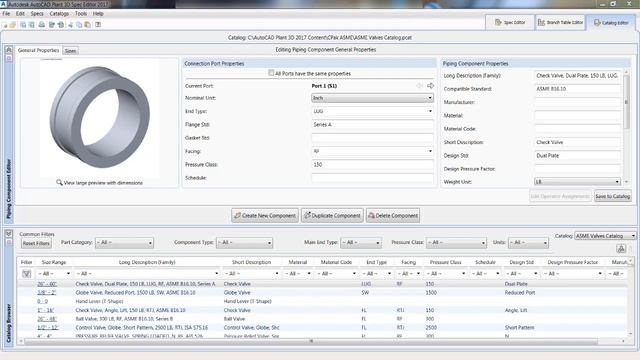
Task: Open the Catalog selector dropdown
Action: [605, 236]
